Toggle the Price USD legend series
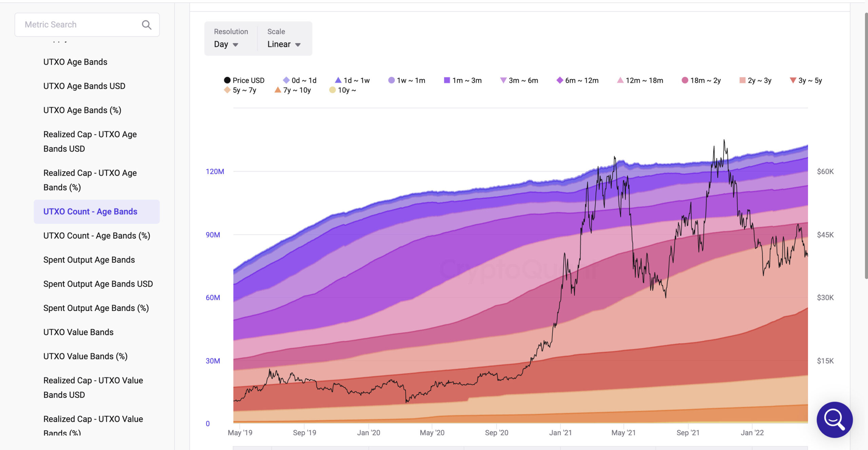This screenshot has height=450, width=868. [x=244, y=80]
